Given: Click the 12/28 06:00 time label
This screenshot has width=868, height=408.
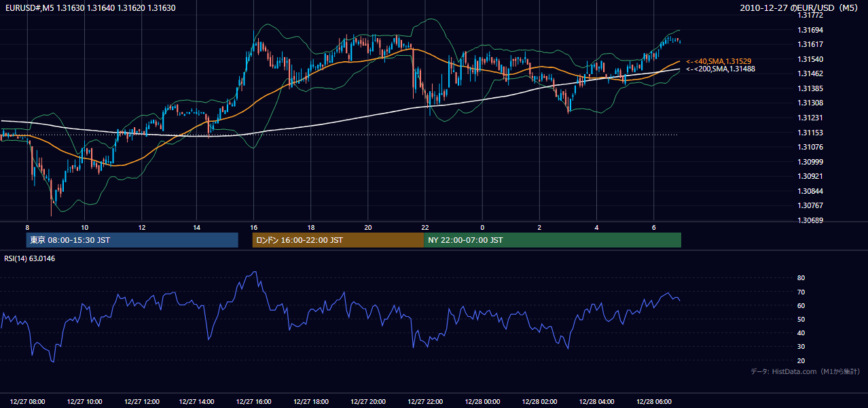Looking at the screenshot, I should click(x=653, y=402).
